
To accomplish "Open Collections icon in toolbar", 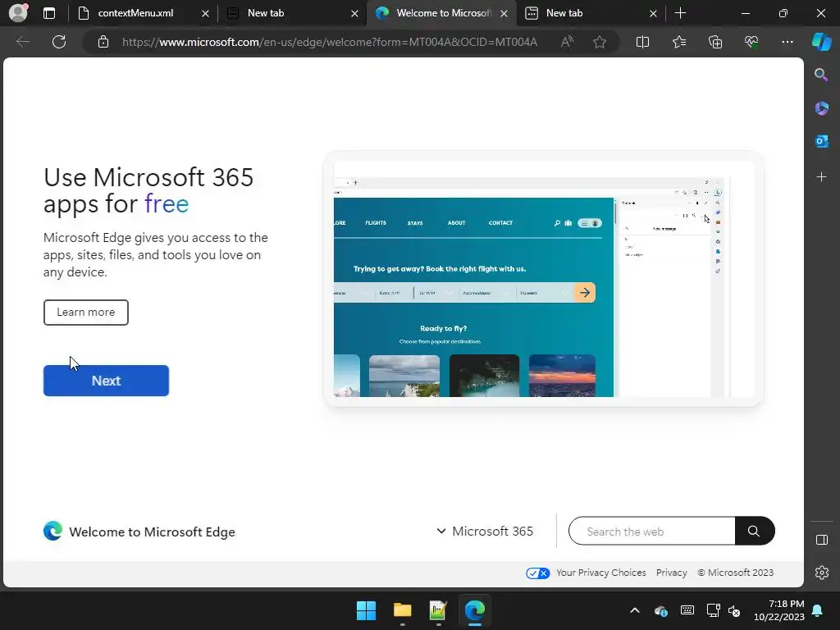I will [x=715, y=42].
